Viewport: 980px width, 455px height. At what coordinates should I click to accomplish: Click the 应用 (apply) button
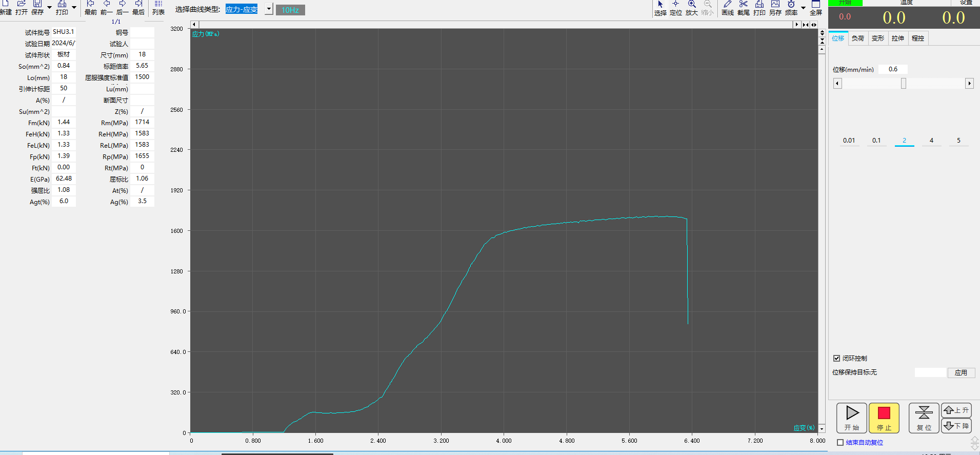click(x=961, y=373)
